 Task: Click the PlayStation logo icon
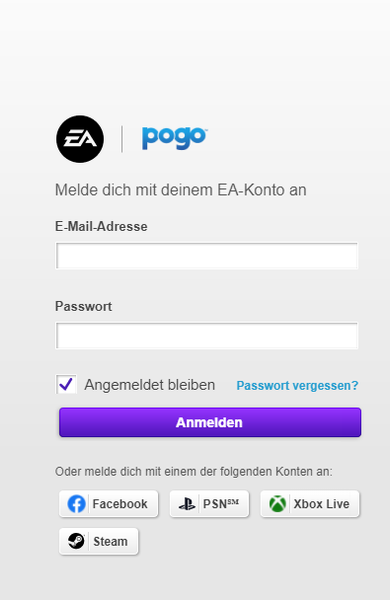187,504
